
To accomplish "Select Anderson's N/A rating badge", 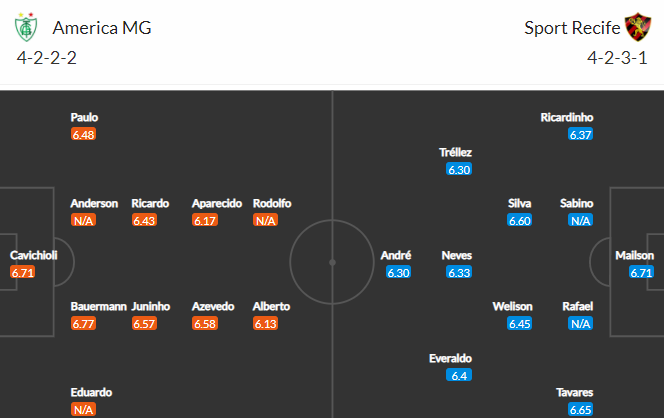I will coord(83,220).
